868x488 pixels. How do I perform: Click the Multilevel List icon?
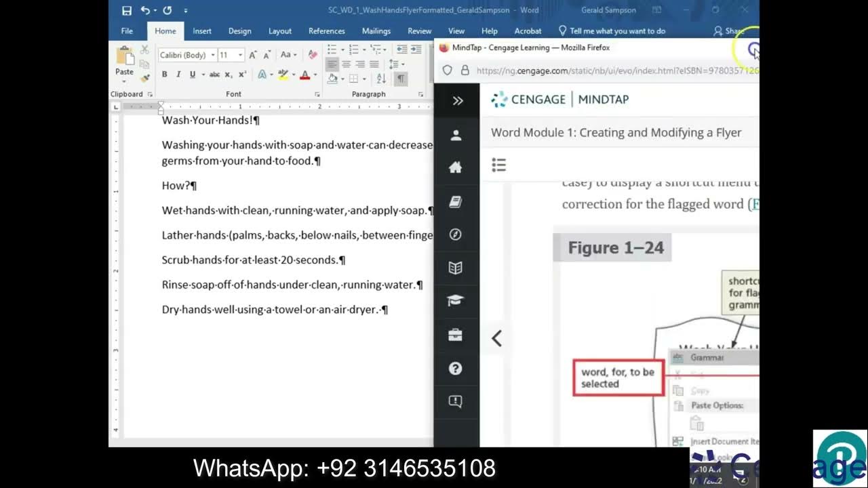click(375, 49)
